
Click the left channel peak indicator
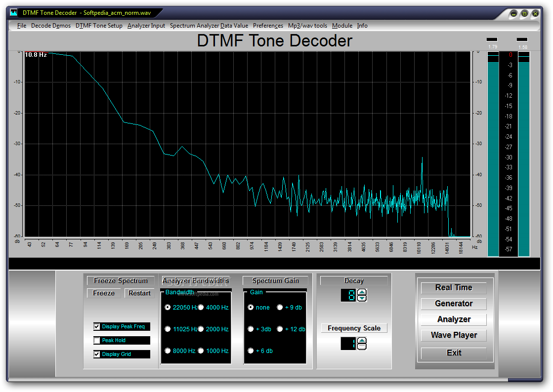click(x=492, y=39)
